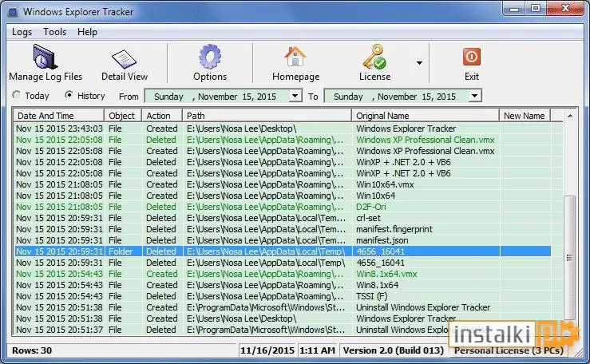The width and height of the screenshot is (590, 364).
Task: Go to the Homepage
Action: [x=295, y=63]
